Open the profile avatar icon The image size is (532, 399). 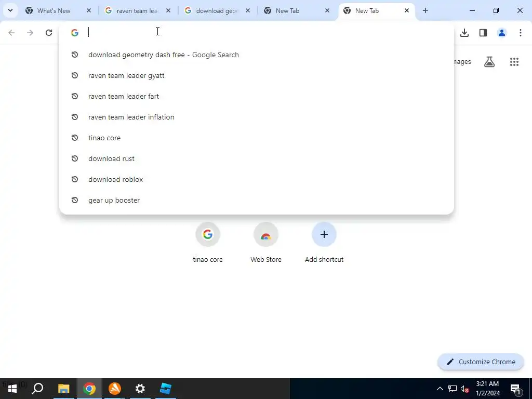click(502, 33)
